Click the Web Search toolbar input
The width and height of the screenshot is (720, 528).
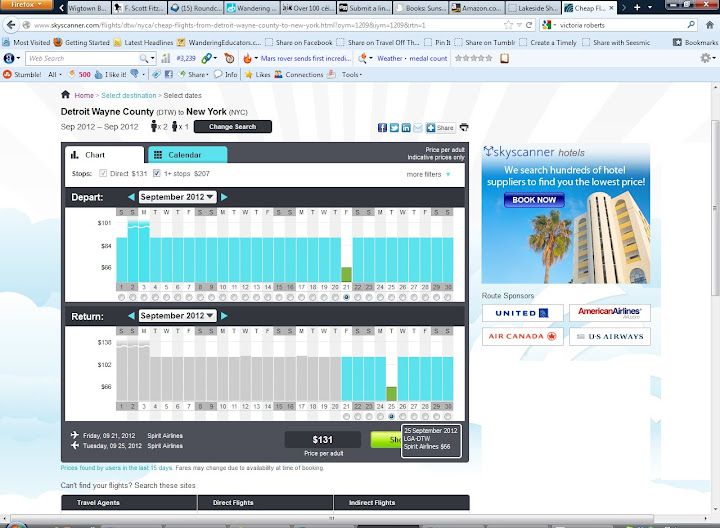(x=83, y=58)
